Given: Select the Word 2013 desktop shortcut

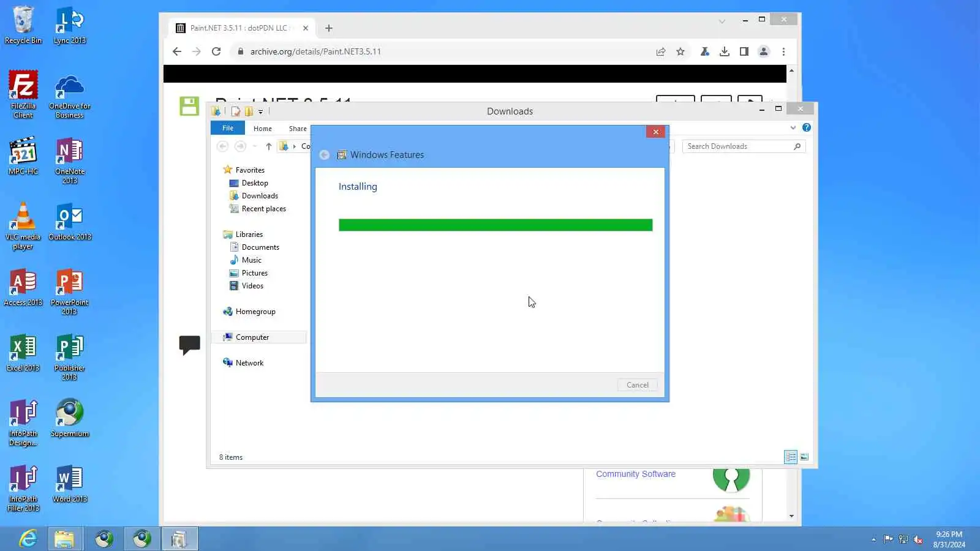Looking at the screenshot, I should point(70,484).
